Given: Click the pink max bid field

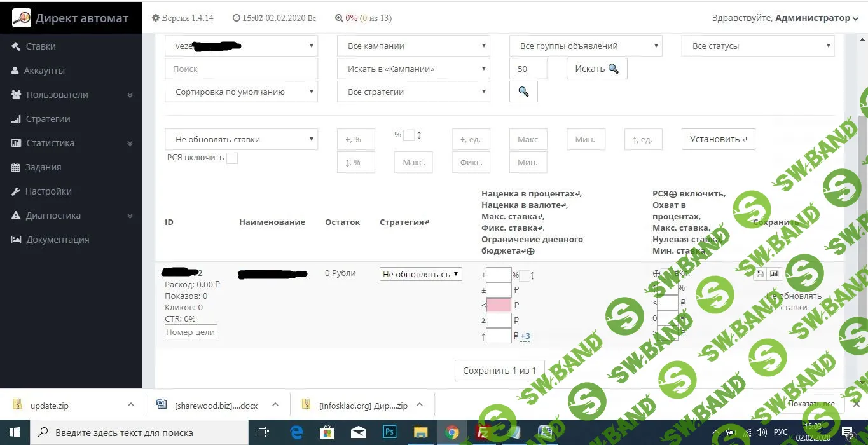Looking at the screenshot, I should pos(499,305).
